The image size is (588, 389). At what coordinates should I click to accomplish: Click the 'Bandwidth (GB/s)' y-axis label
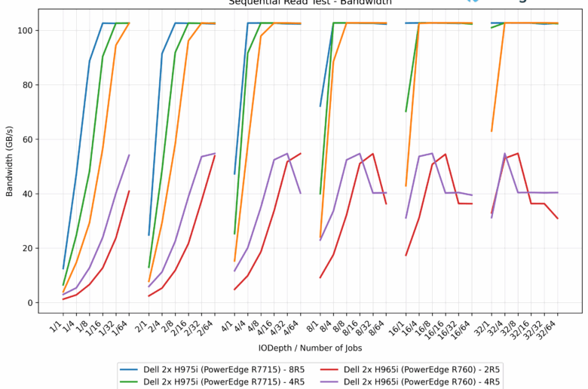click(x=10, y=161)
